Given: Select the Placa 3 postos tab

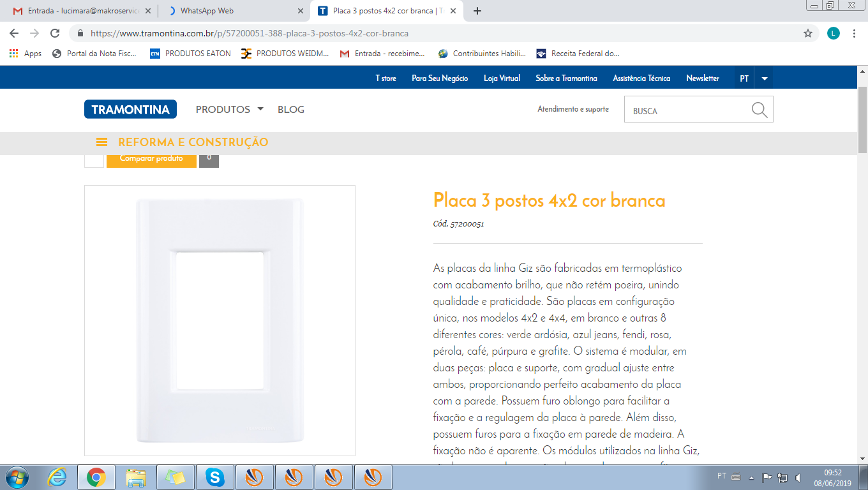Looking at the screenshot, I should 387,11.
